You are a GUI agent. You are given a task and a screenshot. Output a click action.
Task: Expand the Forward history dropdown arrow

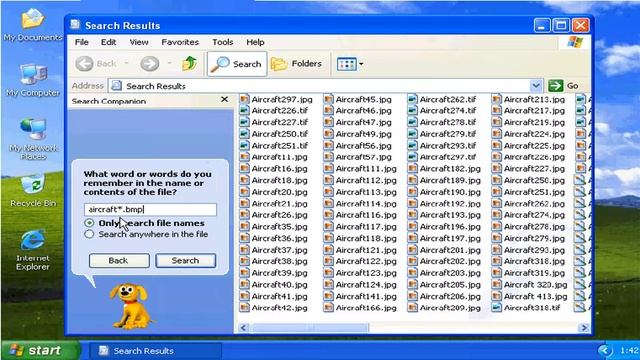(170, 64)
